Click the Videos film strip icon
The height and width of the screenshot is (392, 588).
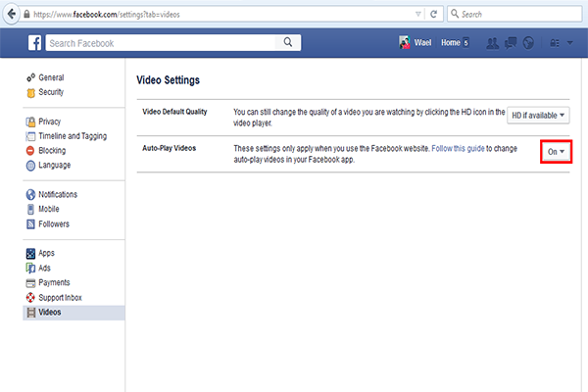pyautogui.click(x=31, y=313)
